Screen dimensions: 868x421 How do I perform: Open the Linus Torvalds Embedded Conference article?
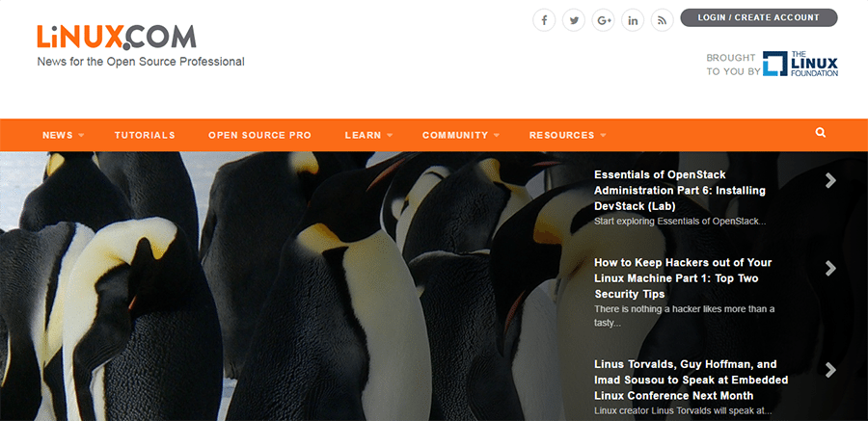click(691, 380)
